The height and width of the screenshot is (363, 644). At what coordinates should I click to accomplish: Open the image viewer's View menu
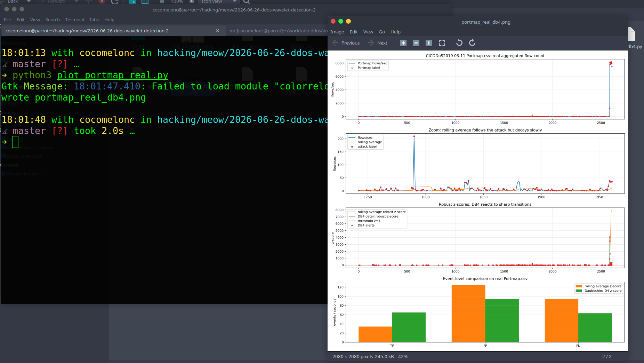(368, 32)
